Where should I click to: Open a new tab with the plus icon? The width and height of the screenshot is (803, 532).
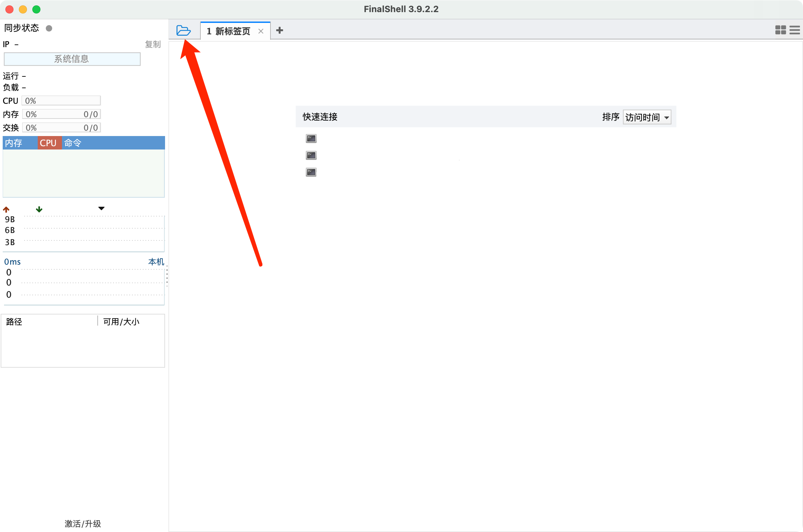pyautogui.click(x=279, y=30)
